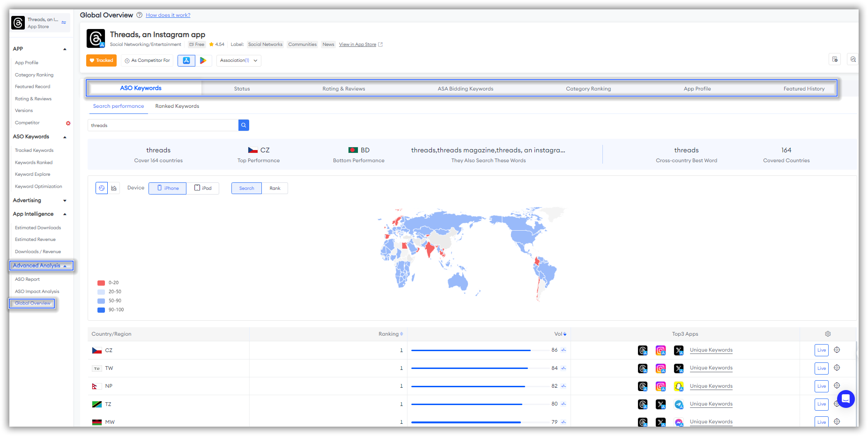The height and width of the screenshot is (436, 868).
Task: Switch to world map view icon
Action: click(x=102, y=188)
